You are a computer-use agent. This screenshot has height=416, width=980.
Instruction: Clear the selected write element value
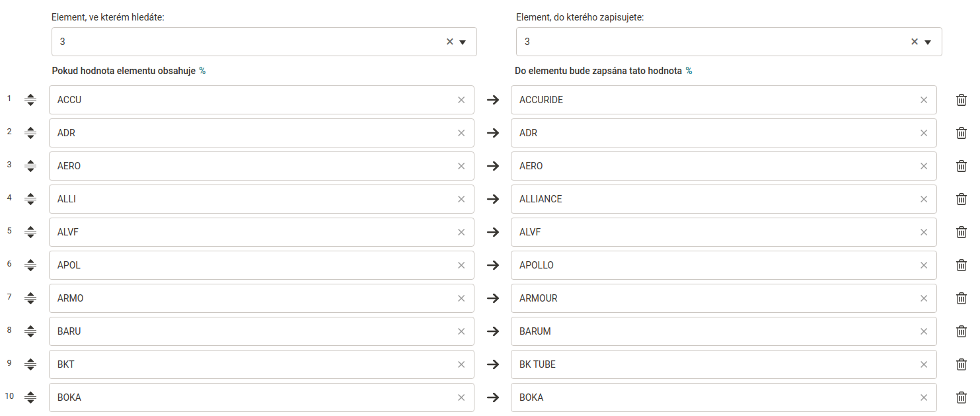[x=915, y=42]
